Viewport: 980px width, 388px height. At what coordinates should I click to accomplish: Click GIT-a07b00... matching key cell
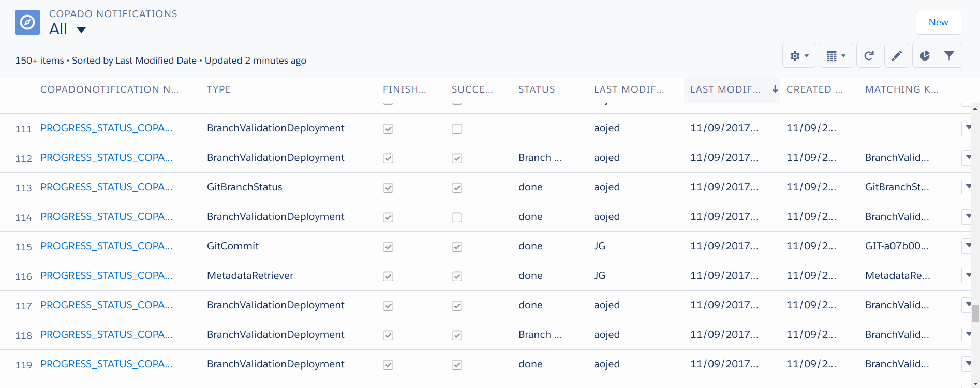pos(897,246)
